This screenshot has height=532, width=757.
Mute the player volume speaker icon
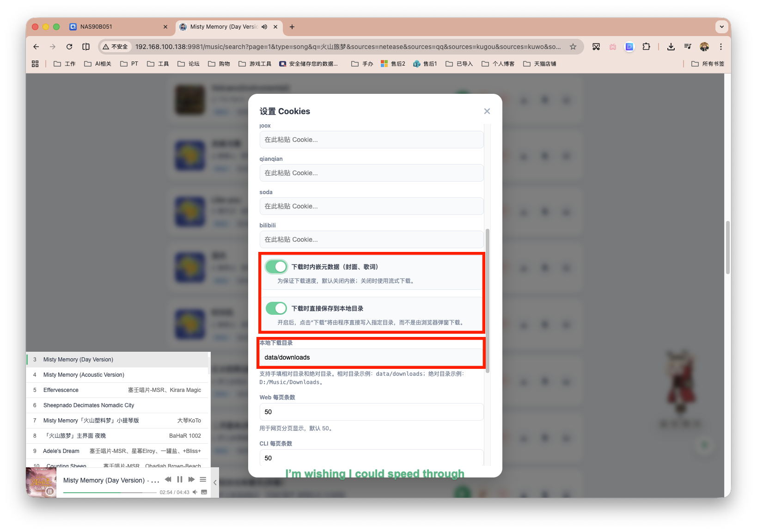pyautogui.click(x=195, y=492)
